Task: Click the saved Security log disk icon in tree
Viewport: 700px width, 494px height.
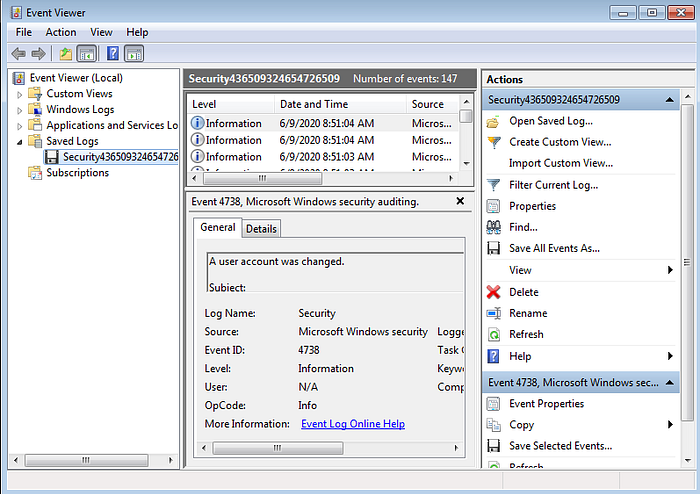Action: [x=52, y=157]
